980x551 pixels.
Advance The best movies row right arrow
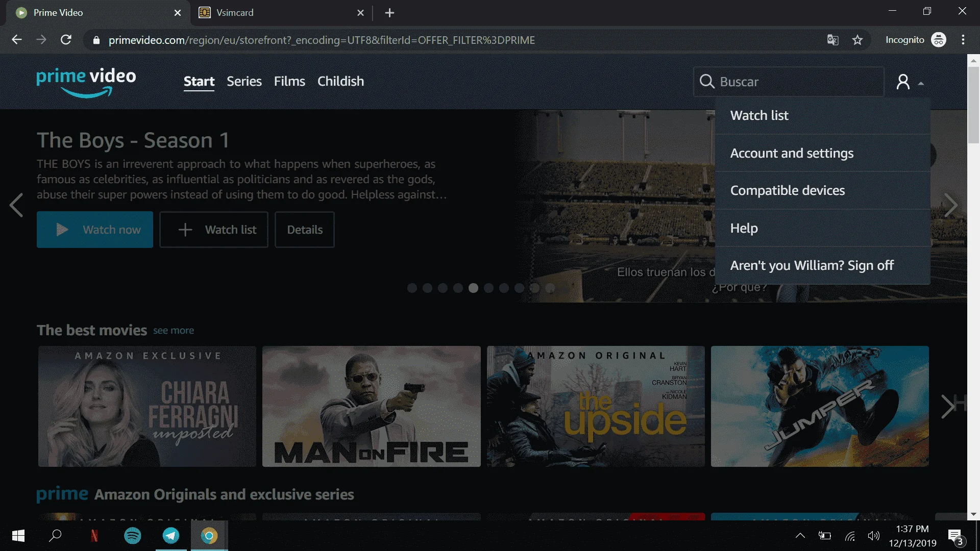click(948, 407)
